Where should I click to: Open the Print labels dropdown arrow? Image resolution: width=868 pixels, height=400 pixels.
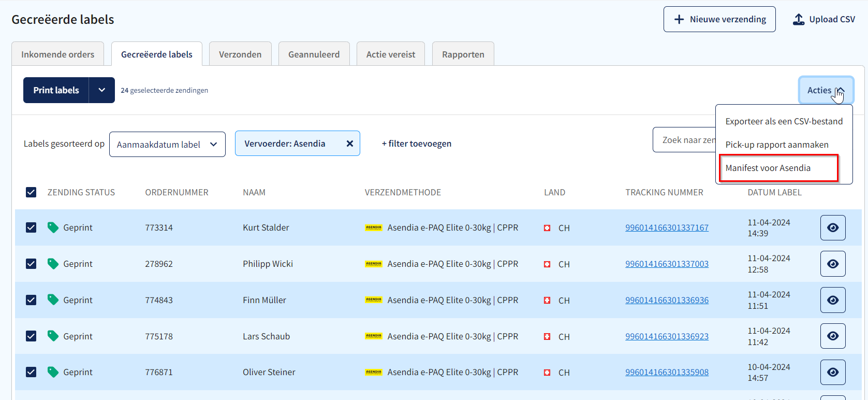coord(102,90)
